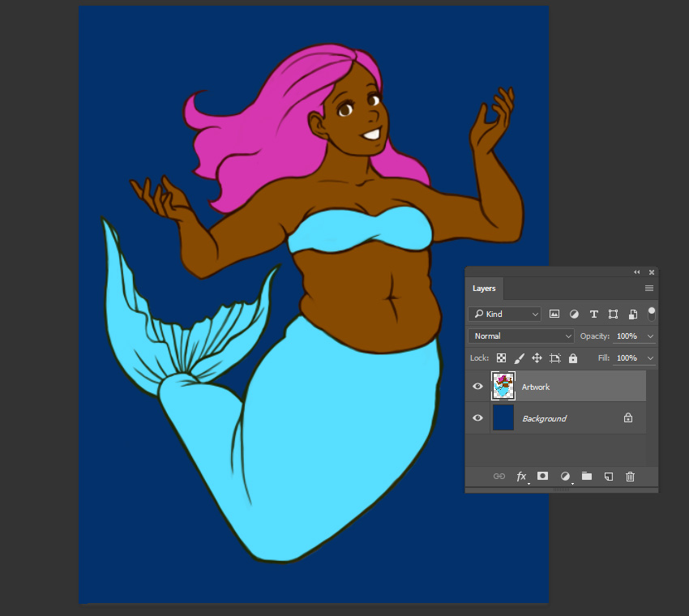Viewport: 689px width, 616px height.
Task: Lock position move icon
Action: click(537, 358)
